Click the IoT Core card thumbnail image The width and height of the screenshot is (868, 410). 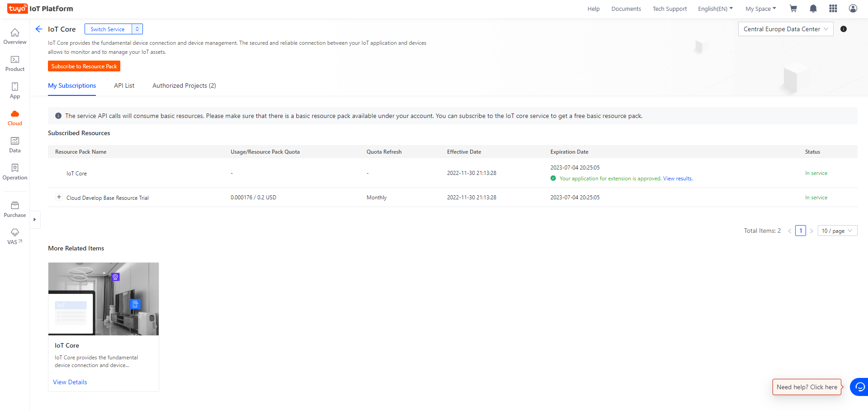[x=104, y=299]
